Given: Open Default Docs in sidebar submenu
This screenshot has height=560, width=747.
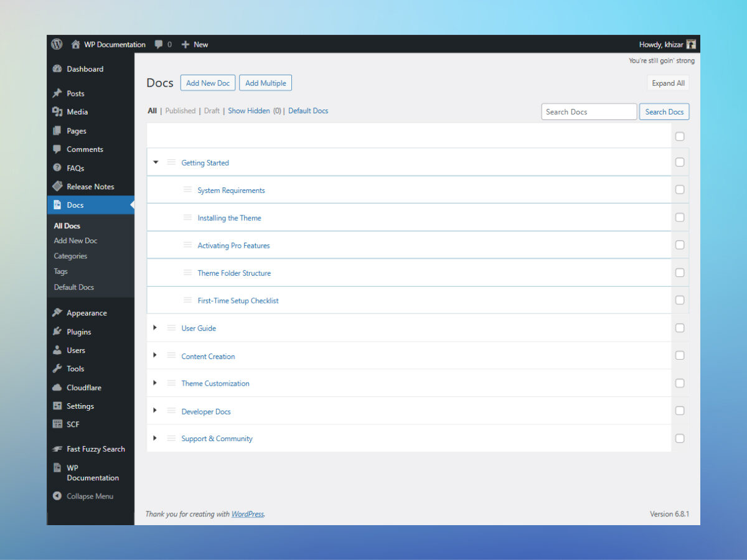Looking at the screenshot, I should tap(73, 287).
